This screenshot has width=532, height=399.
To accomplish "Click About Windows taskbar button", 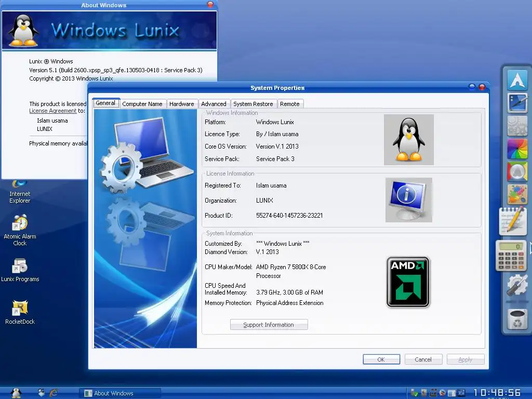I will point(120,393).
